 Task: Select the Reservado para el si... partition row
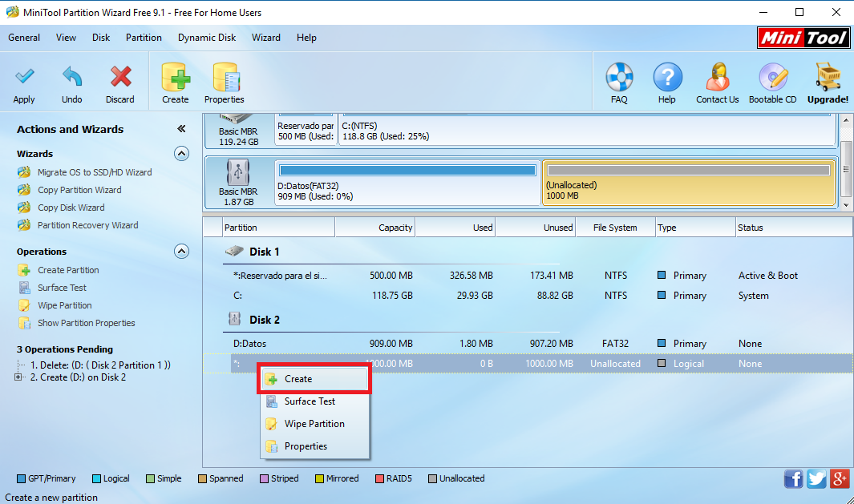pyautogui.click(x=528, y=276)
